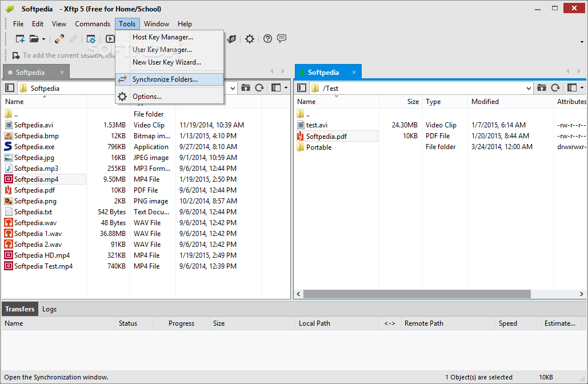Close the local Softpedia tab

[x=62, y=72]
